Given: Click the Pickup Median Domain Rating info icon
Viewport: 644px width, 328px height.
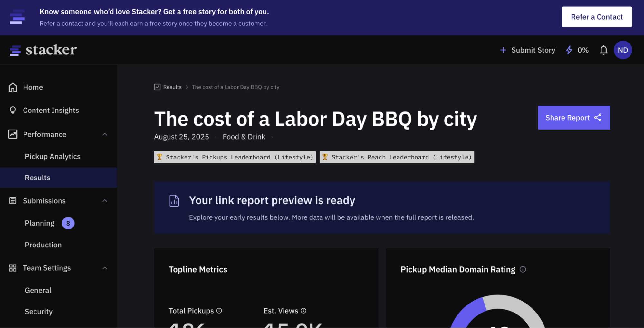Looking at the screenshot, I should point(523,269).
